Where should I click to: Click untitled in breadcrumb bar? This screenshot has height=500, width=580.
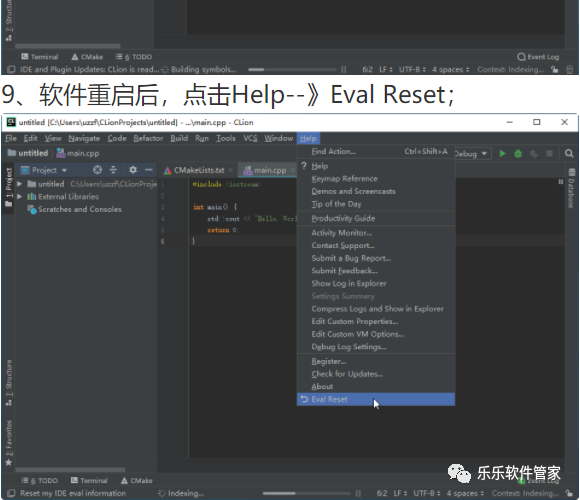coord(28,153)
